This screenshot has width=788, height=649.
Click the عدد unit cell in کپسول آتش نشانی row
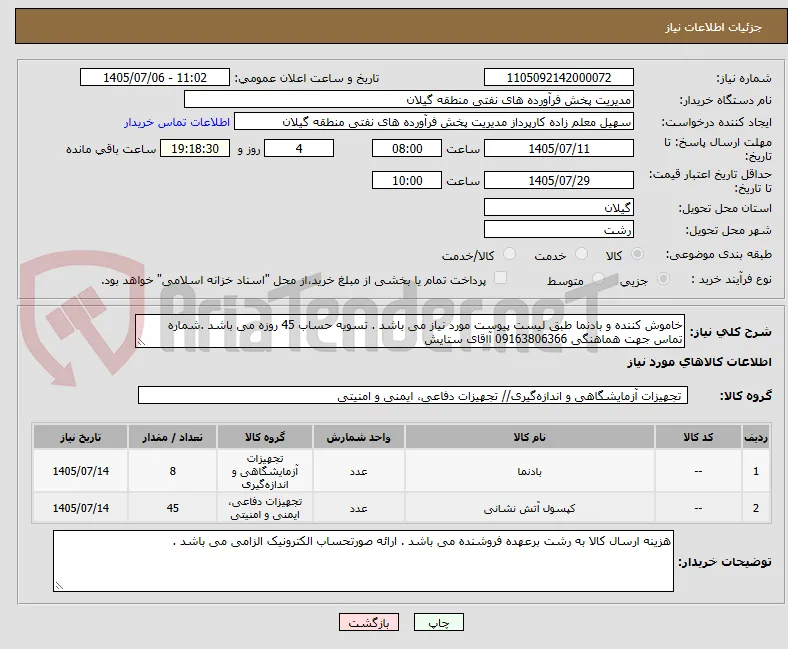coord(358,508)
